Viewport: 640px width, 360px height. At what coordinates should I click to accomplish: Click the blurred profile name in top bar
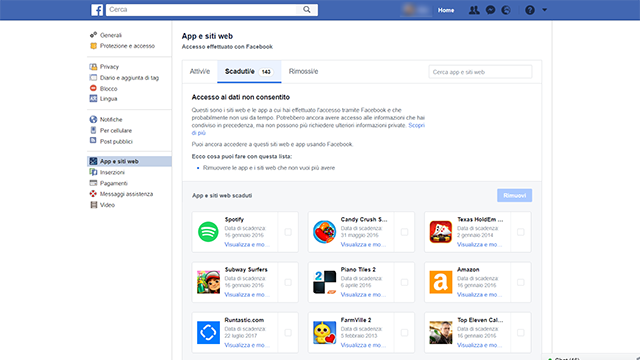pos(416,10)
